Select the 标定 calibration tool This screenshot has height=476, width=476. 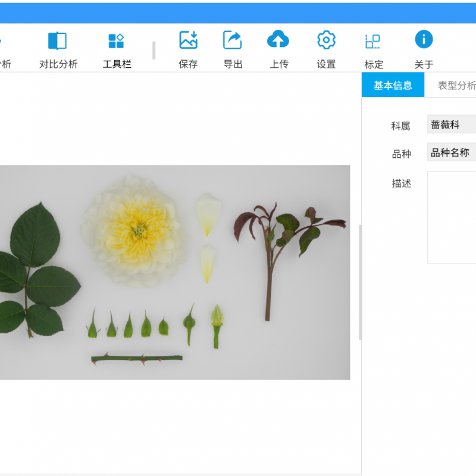pyautogui.click(x=372, y=40)
